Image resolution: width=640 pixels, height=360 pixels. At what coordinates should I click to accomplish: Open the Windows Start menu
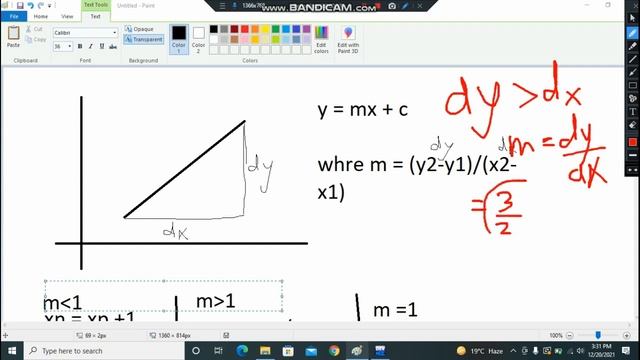[x=12, y=351]
